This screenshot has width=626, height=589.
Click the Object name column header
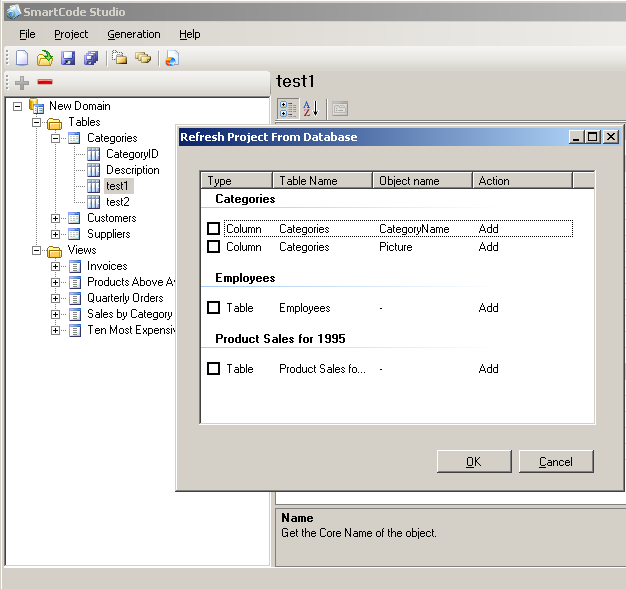(422, 180)
